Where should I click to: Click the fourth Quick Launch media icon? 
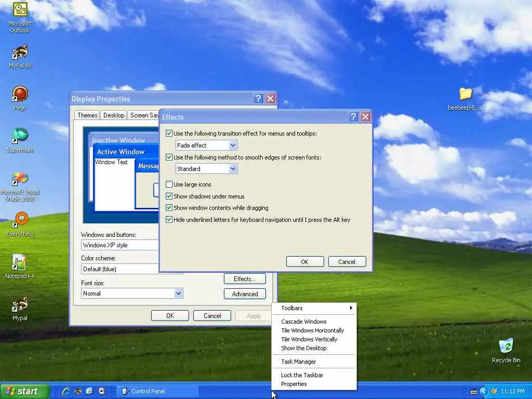pyautogui.click(x=101, y=391)
